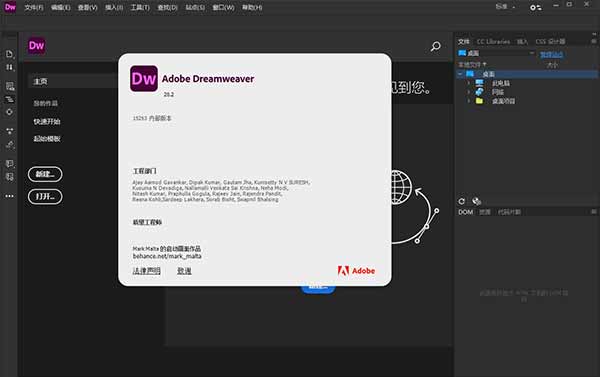The image size is (600, 377).
Task: Click the Dw logo in the About dialog
Action: pos(144,78)
